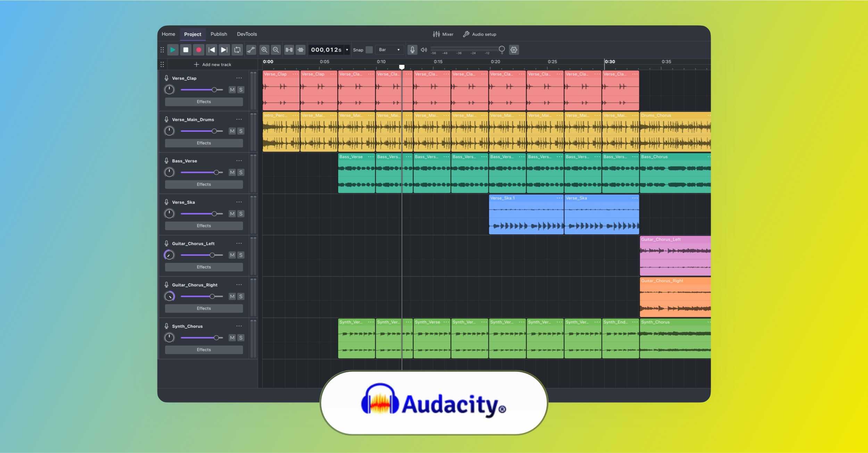Open the Mixer panel
868x453 pixels.
[x=443, y=34]
